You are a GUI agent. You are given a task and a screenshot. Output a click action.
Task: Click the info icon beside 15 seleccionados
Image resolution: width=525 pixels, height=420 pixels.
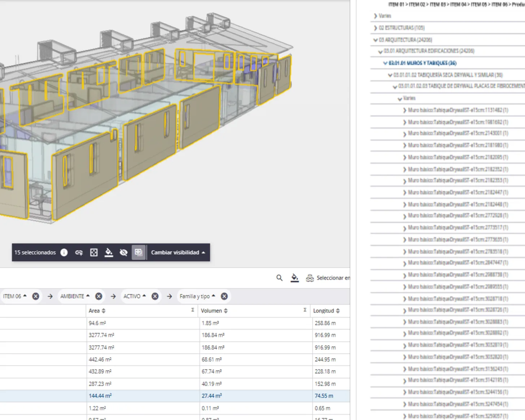tap(64, 252)
